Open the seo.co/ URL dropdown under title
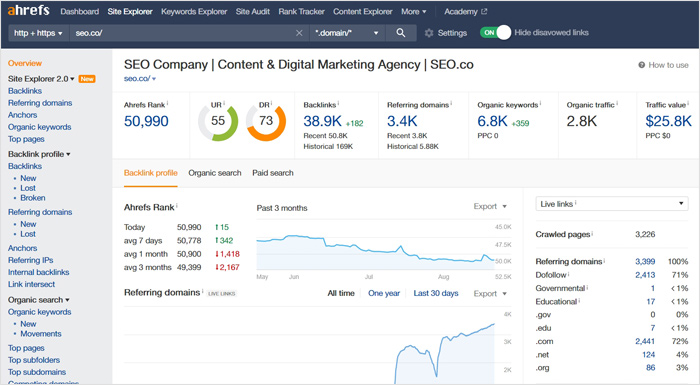 140,79
